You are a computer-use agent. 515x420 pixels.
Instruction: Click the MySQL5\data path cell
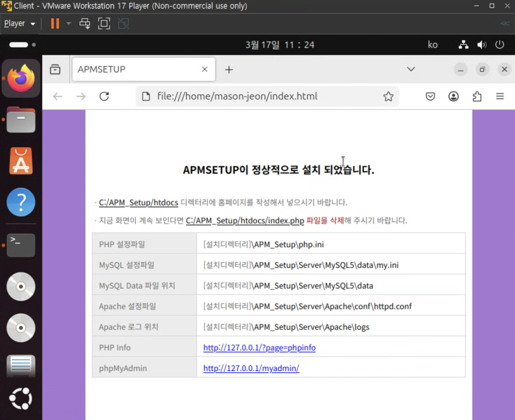point(331,284)
